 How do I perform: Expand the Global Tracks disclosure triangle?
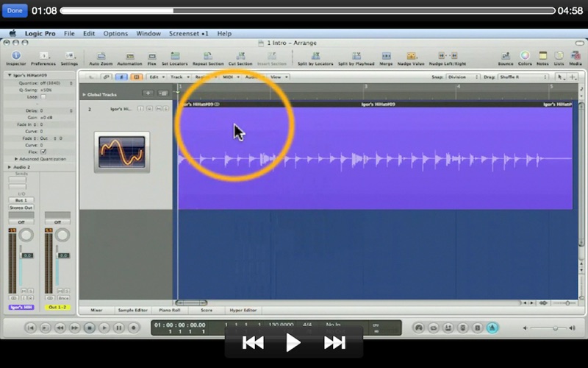84,95
